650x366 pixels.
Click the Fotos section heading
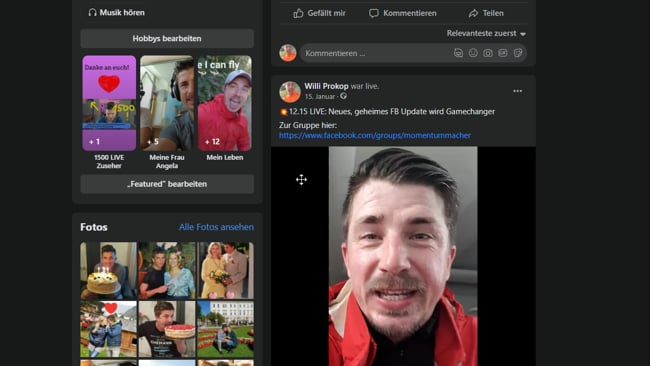[x=94, y=227]
